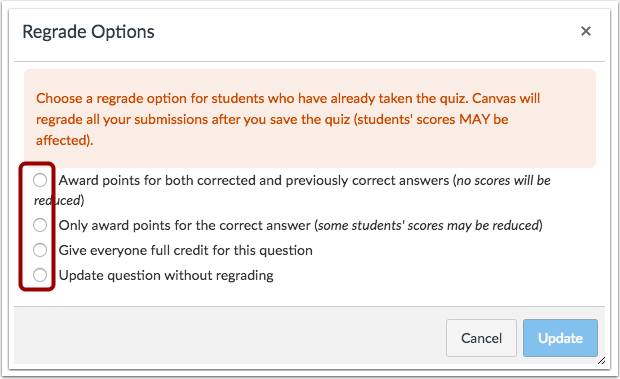The image size is (620, 379).
Task: Close the Regrade Options dialog with X
Action: (586, 31)
